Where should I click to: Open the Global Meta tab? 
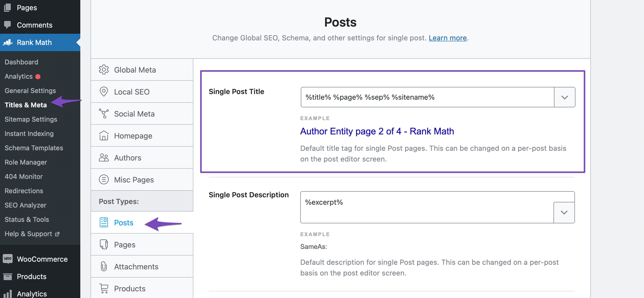coord(142,70)
